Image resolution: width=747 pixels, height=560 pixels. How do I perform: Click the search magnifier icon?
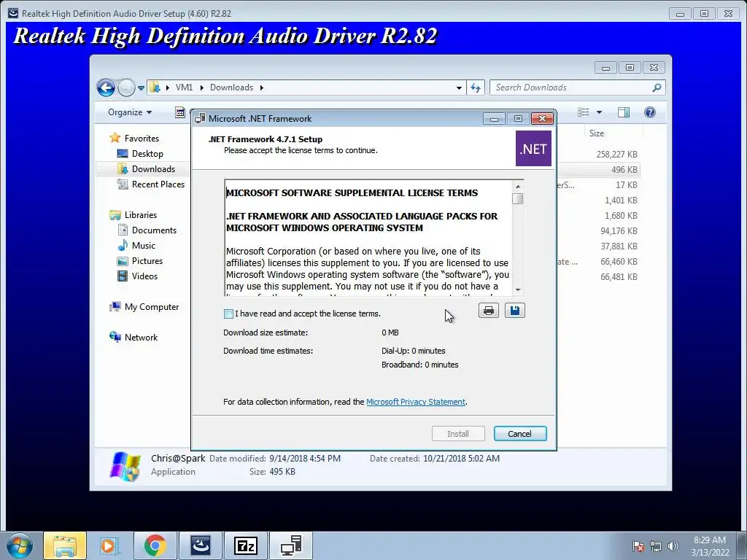[x=657, y=87]
